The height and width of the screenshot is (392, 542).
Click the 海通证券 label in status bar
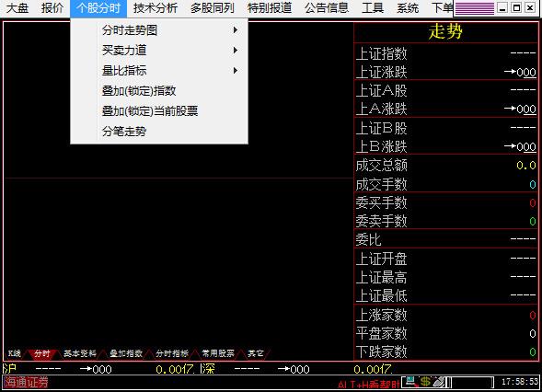point(27,382)
